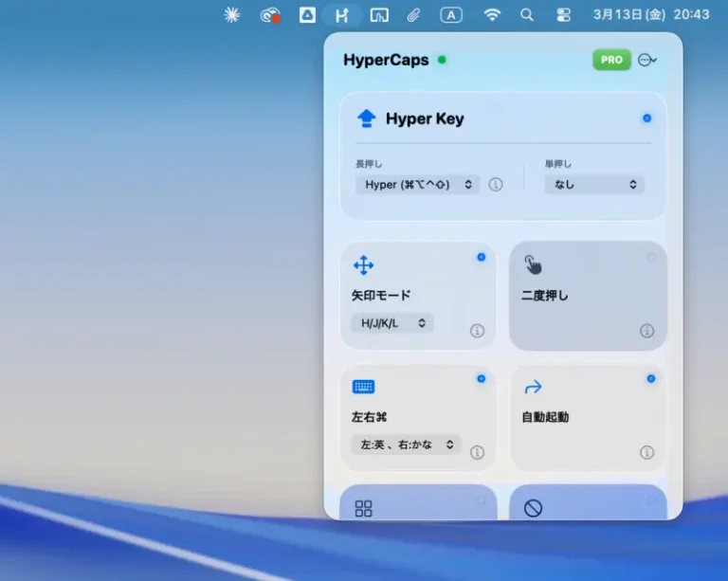Click the PRO badge button
Viewport: 728px width, 581px height.
611,60
